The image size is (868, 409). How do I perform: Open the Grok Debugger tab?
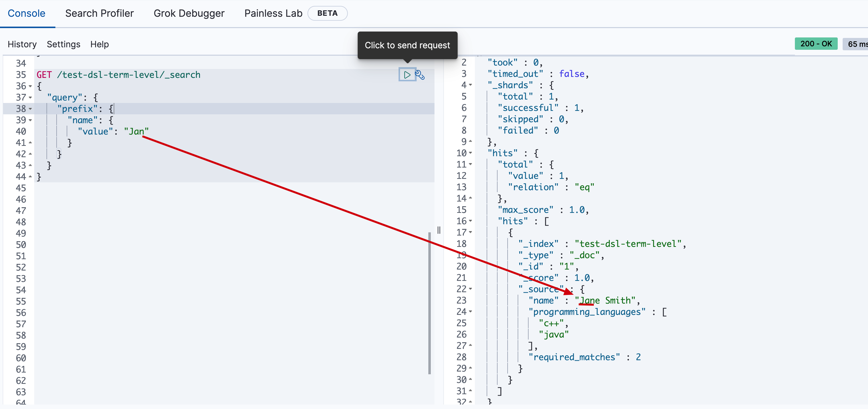point(189,13)
